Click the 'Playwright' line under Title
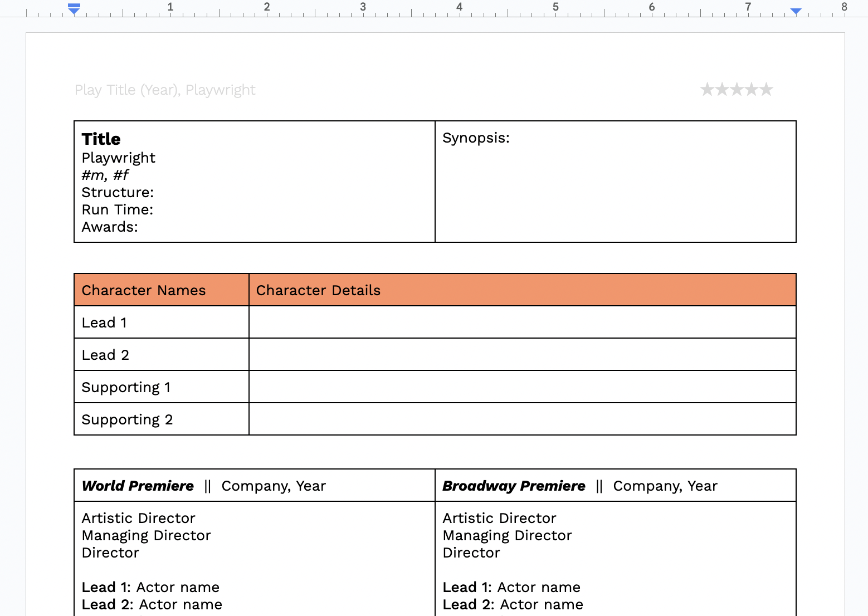Screen dimensions: 868x616 [x=119, y=158]
